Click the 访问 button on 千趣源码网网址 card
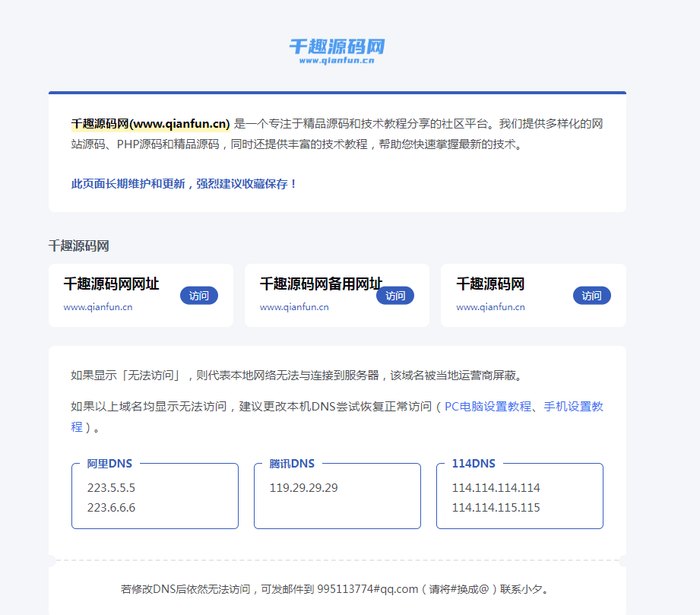700x615 pixels. point(198,295)
